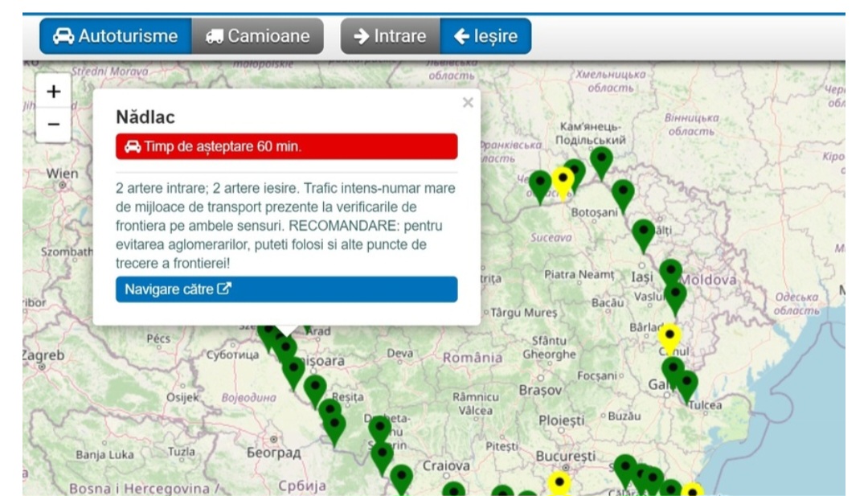This screenshot has height=496, width=868.
Task: Click the Craiova map label
Action: (446, 465)
